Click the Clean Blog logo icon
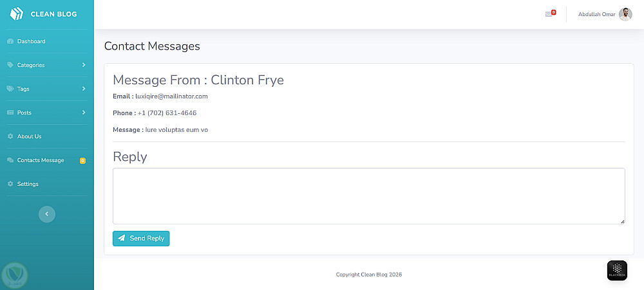This screenshot has height=290, width=644. [x=16, y=14]
